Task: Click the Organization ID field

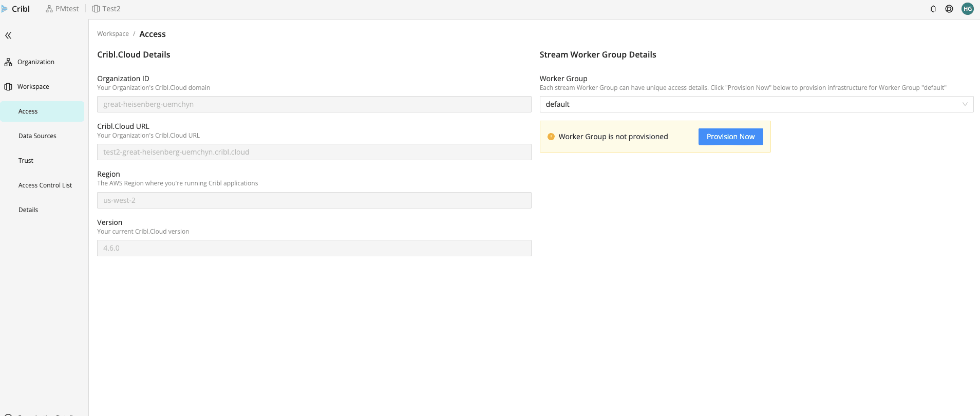Action: pyautogui.click(x=314, y=104)
